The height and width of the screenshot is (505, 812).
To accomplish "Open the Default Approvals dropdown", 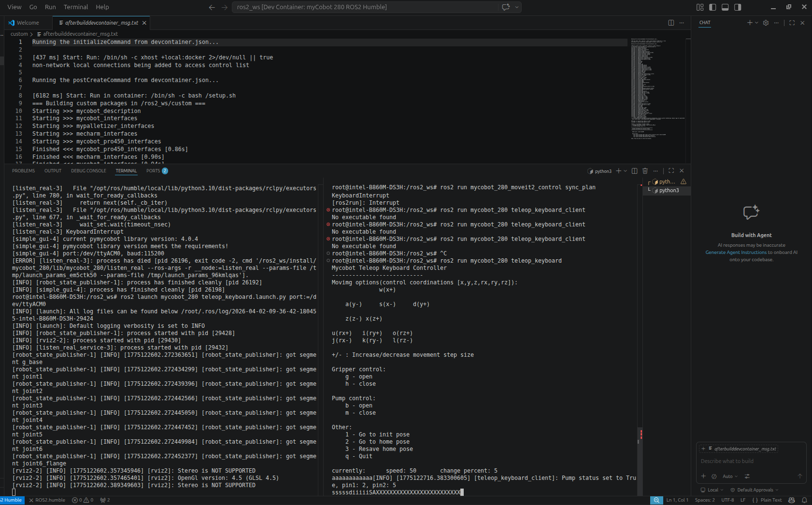I will click(755, 490).
